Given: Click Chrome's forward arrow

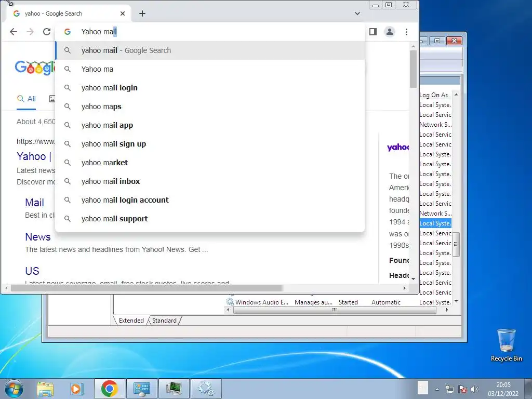Looking at the screenshot, I should (30, 32).
